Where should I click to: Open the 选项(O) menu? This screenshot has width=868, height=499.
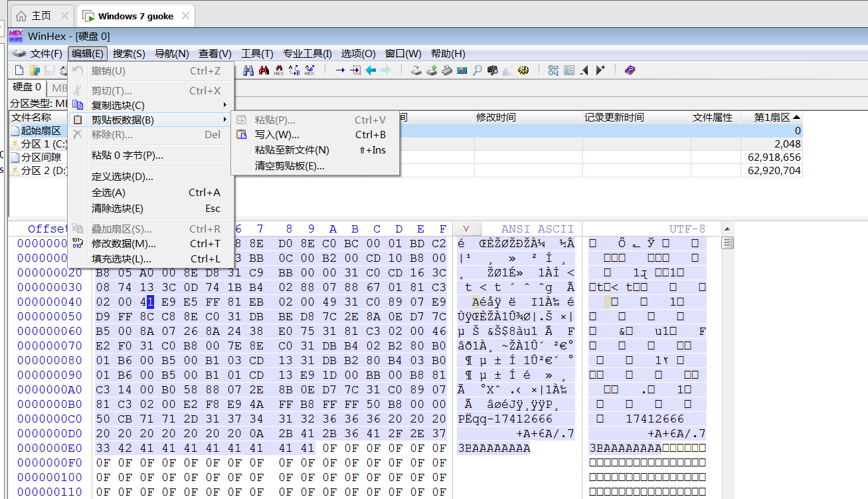click(359, 54)
